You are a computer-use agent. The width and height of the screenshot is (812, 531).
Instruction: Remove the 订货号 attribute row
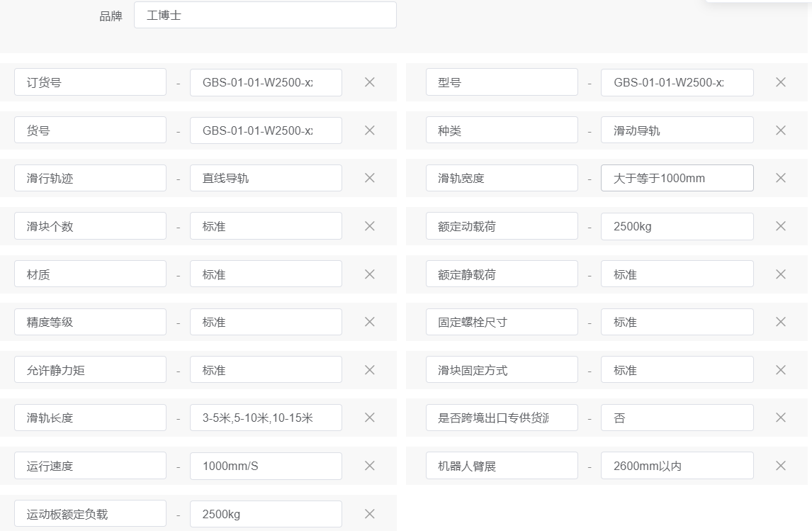coord(369,82)
